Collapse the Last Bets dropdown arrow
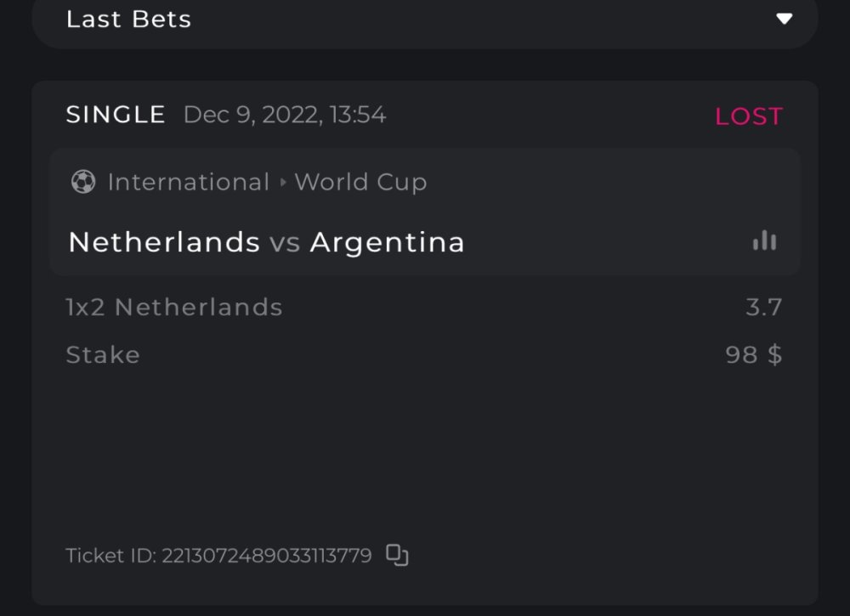This screenshot has height=616, width=850. pos(784,19)
